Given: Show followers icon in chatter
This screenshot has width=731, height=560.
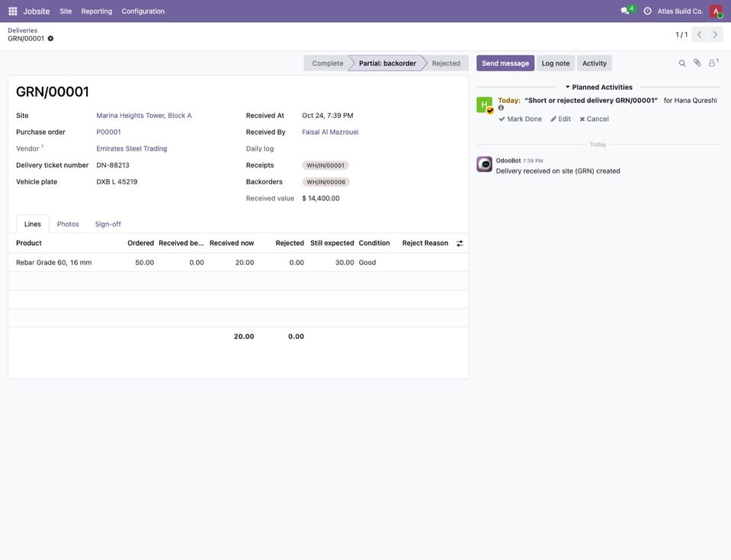Looking at the screenshot, I should [x=713, y=63].
